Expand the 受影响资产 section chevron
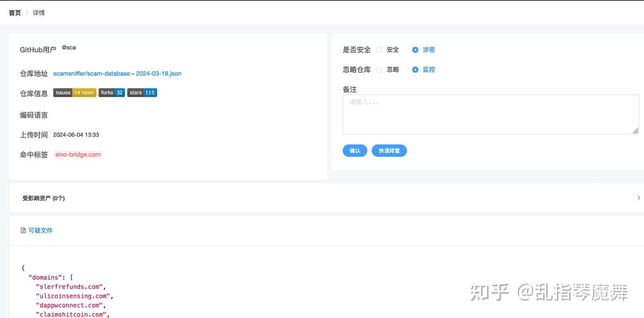Screen dimensions: 644x318 [x=639, y=198]
